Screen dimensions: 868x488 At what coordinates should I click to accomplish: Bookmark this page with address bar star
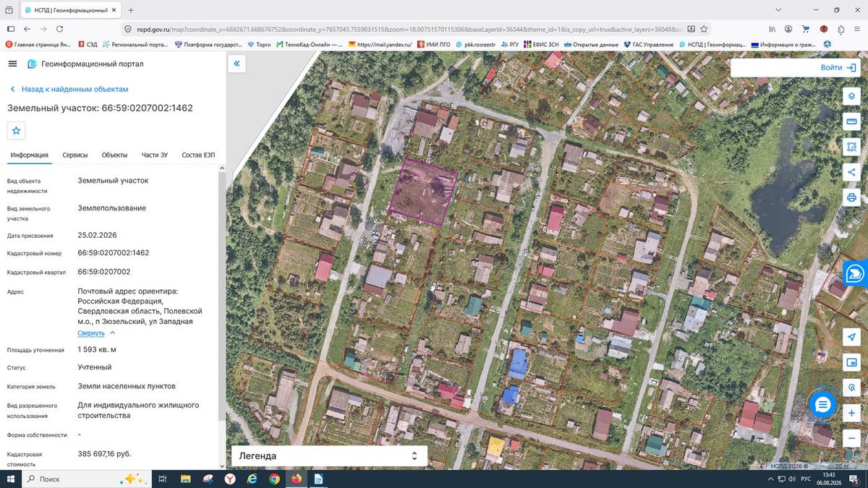click(x=703, y=29)
